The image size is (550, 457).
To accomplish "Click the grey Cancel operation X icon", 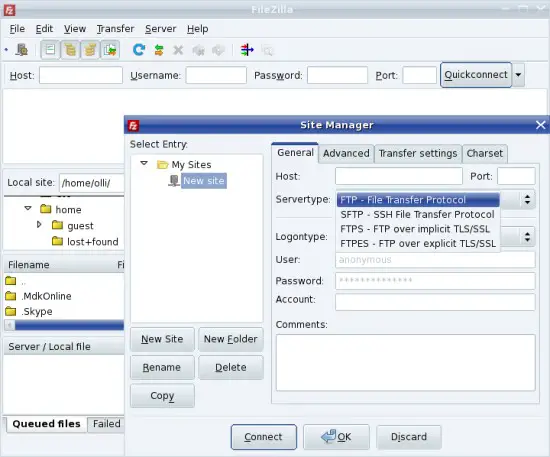I will click(178, 50).
